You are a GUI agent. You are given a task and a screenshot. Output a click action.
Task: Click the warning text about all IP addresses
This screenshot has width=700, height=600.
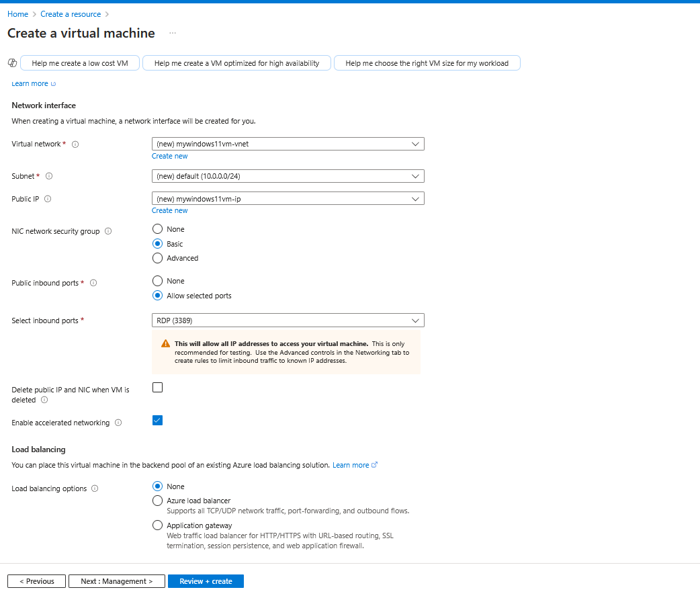point(292,352)
